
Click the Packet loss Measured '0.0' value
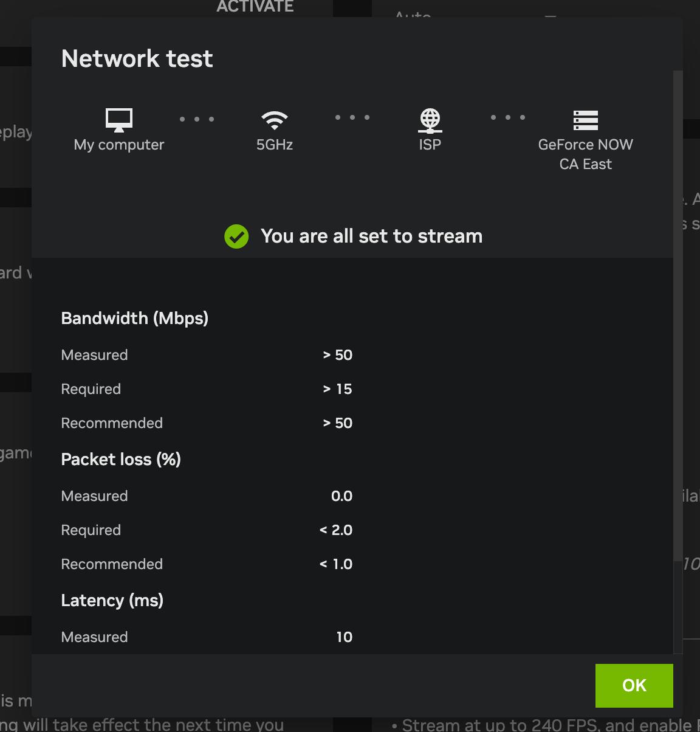342,496
